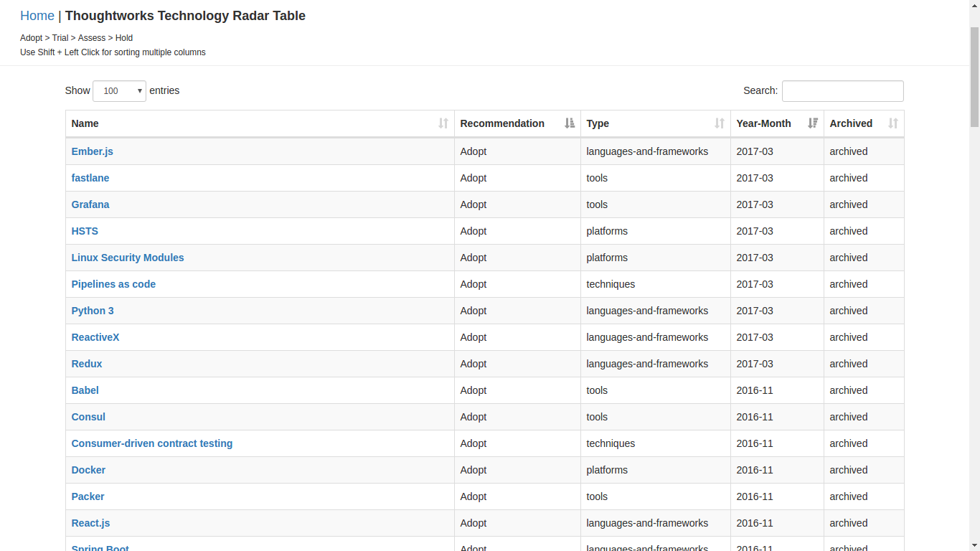Select platforms in Linux Security Modules row
The width and height of the screenshot is (980, 551).
click(x=607, y=258)
